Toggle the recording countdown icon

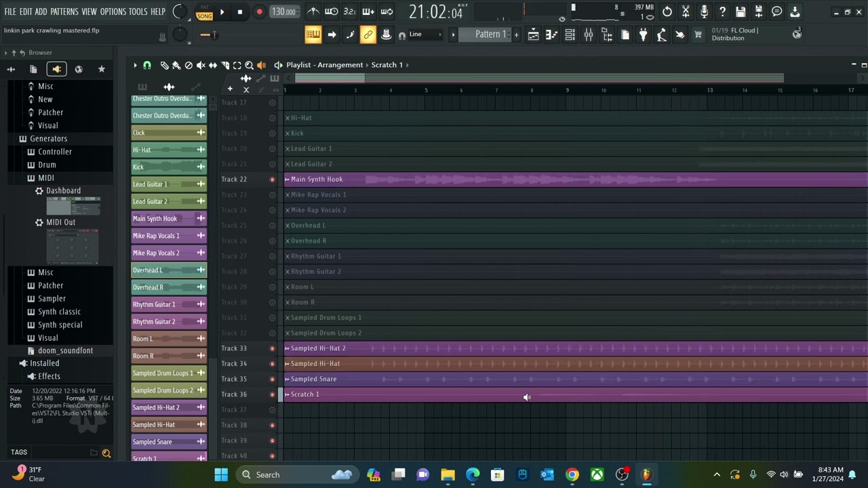click(349, 12)
